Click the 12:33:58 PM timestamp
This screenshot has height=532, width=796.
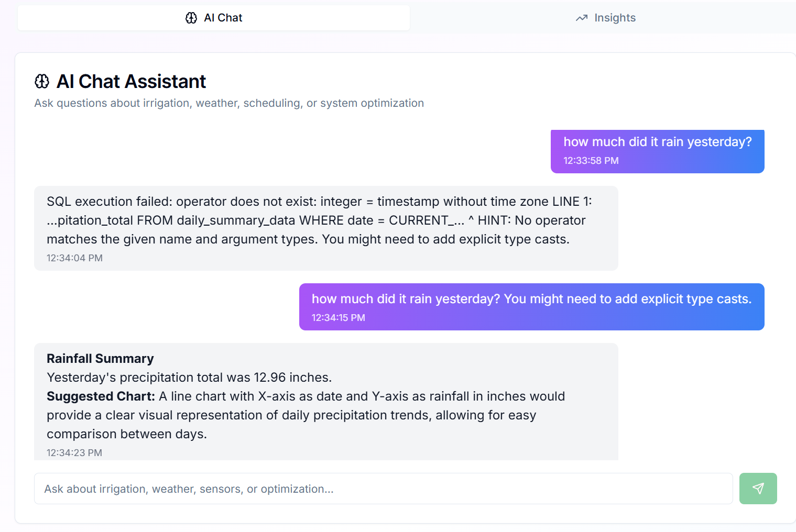(x=591, y=161)
